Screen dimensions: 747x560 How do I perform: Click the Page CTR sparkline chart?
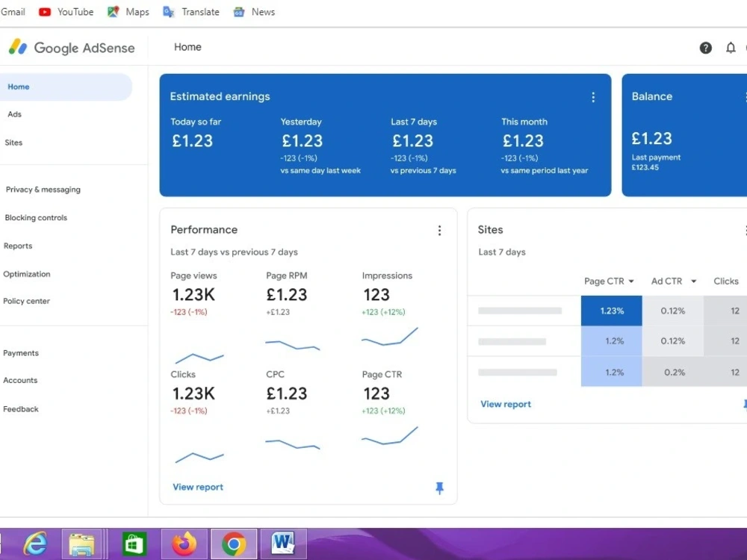pyautogui.click(x=390, y=436)
